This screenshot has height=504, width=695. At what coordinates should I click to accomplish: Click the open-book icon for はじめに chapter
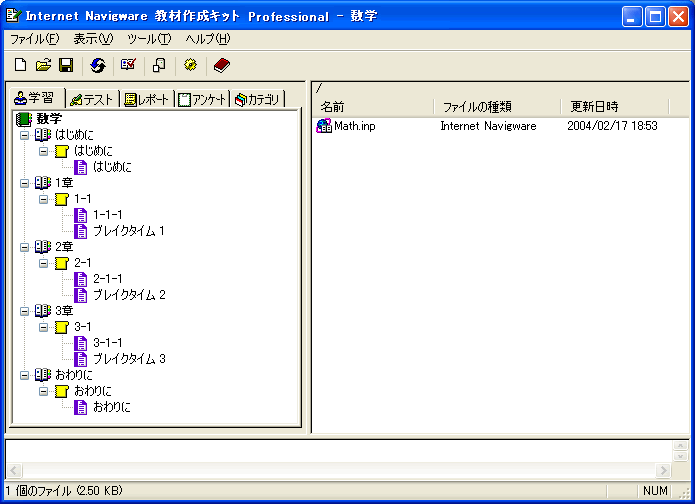tap(43, 135)
